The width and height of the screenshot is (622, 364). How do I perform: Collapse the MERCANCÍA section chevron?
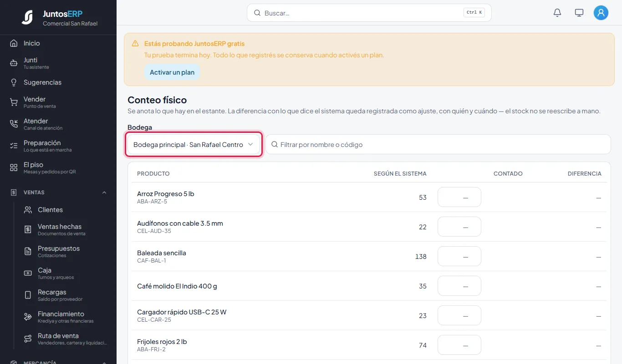coord(104,363)
